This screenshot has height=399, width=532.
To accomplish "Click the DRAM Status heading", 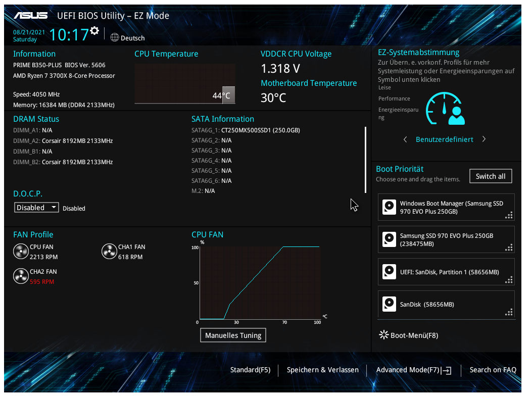I will point(36,119).
